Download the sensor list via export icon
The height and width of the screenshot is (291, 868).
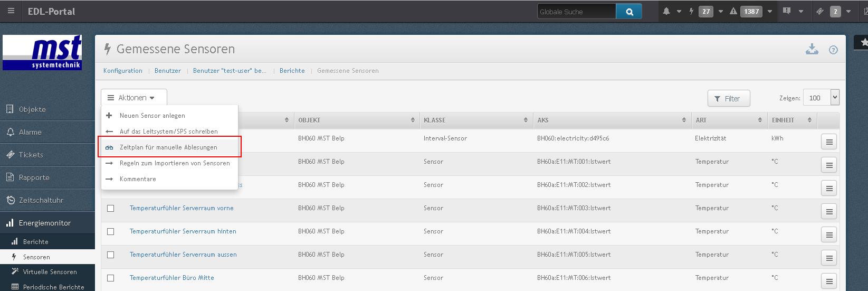tap(812, 49)
